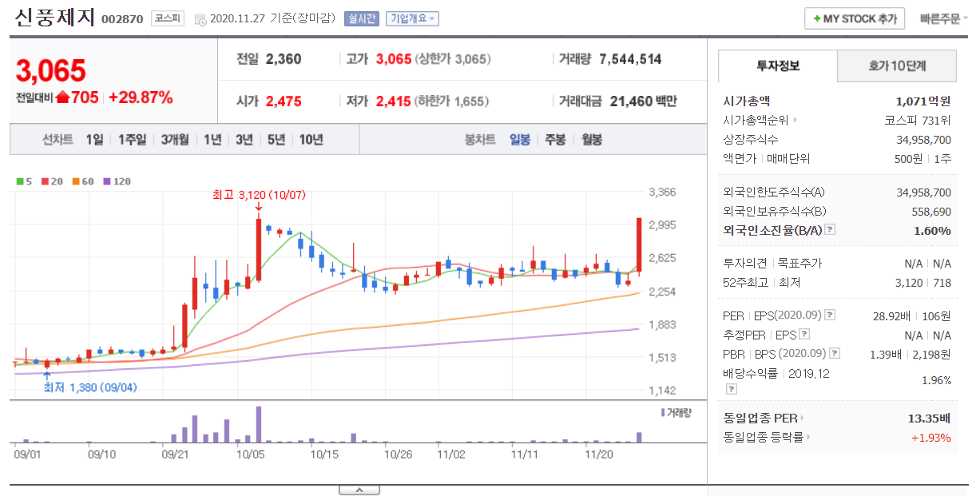
Task: Click the 저가 value 2,415
Action: [393, 101]
